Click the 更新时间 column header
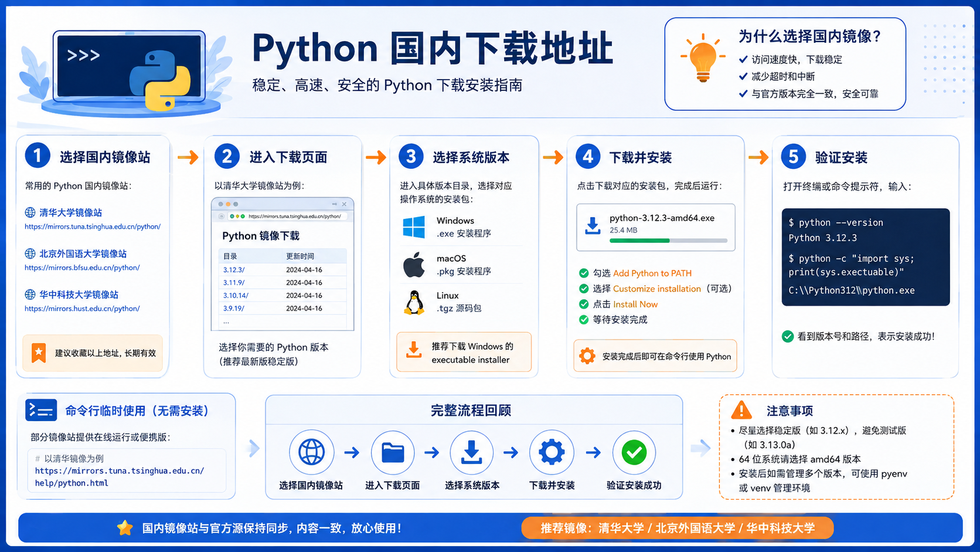The height and width of the screenshot is (552, 980). point(300,256)
